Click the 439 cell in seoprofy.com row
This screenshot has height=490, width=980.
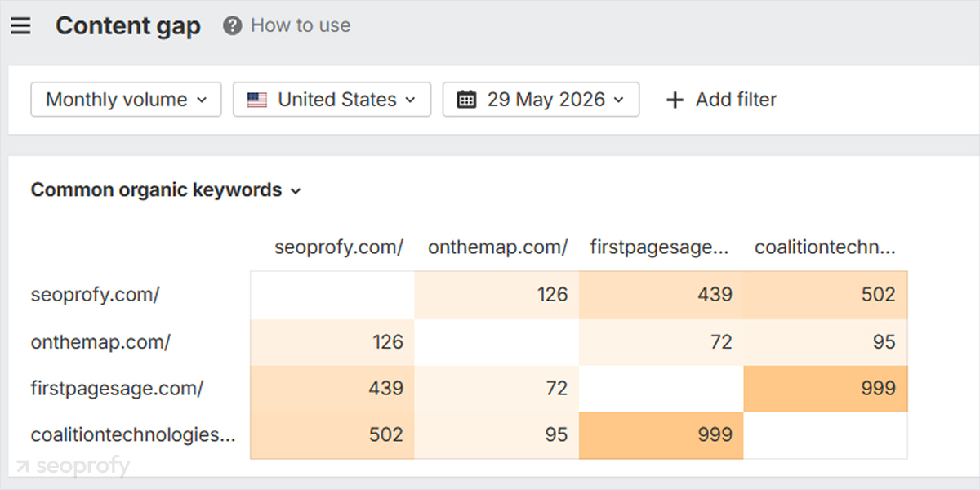tap(661, 295)
